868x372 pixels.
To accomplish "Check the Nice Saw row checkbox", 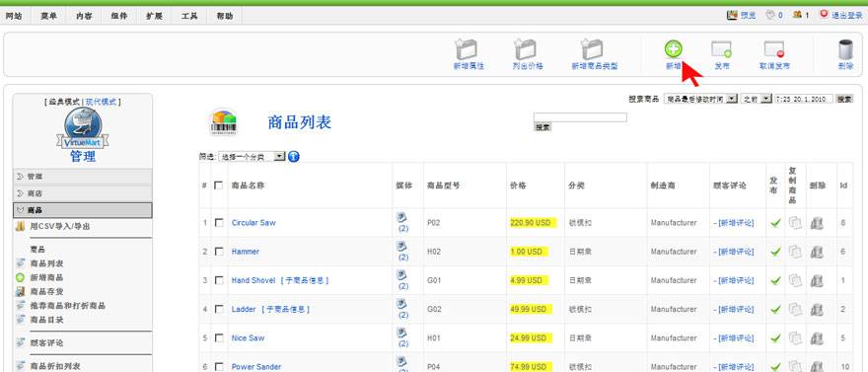I will pos(219,337).
